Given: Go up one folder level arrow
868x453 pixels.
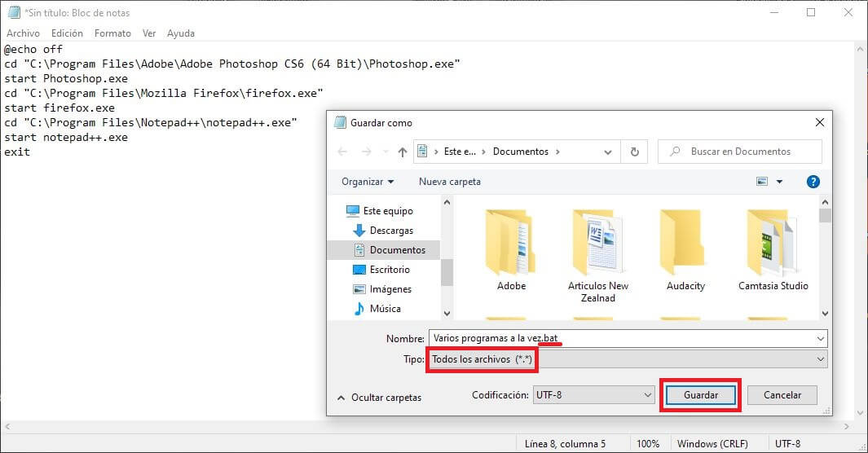Looking at the screenshot, I should point(403,152).
